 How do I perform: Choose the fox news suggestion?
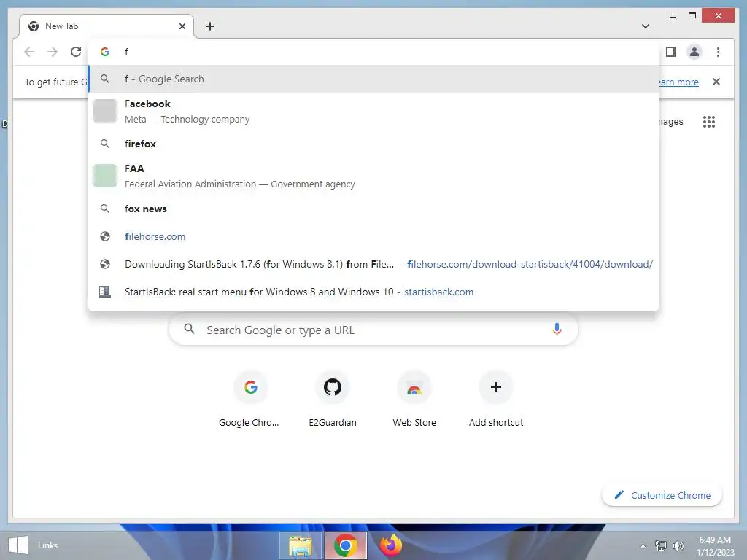point(373,209)
